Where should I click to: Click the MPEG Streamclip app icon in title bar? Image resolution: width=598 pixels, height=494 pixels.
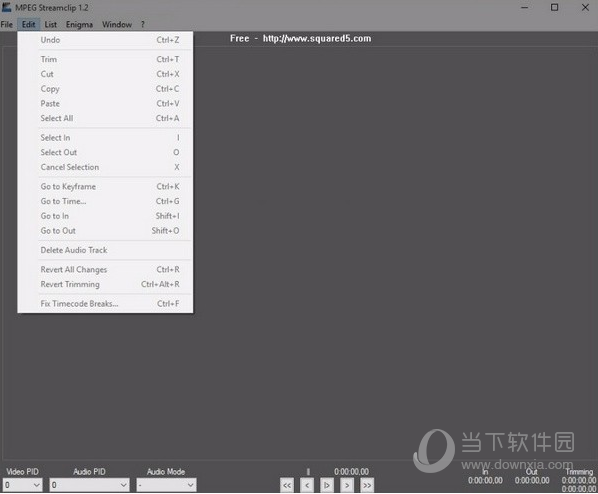click(7, 7)
